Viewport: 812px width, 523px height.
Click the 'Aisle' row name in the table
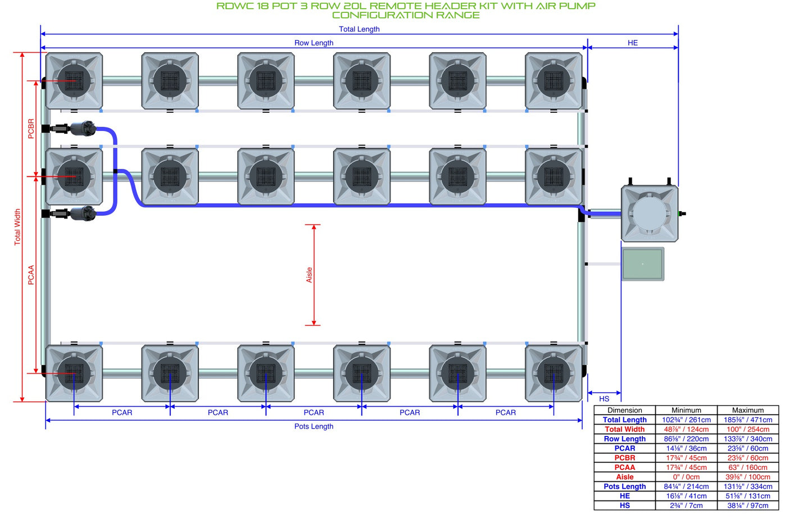(x=625, y=477)
